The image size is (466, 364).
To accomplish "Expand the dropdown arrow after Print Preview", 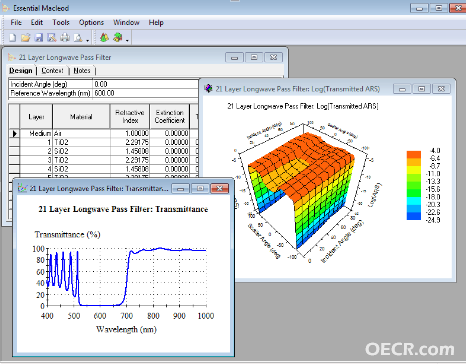I will click(88, 40).
